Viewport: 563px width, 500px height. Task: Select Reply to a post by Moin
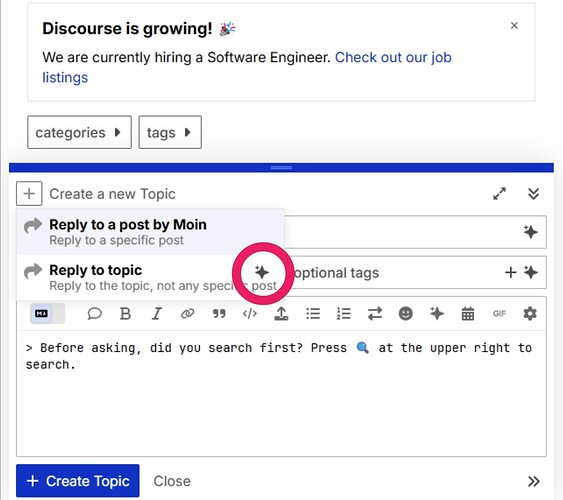click(150, 232)
